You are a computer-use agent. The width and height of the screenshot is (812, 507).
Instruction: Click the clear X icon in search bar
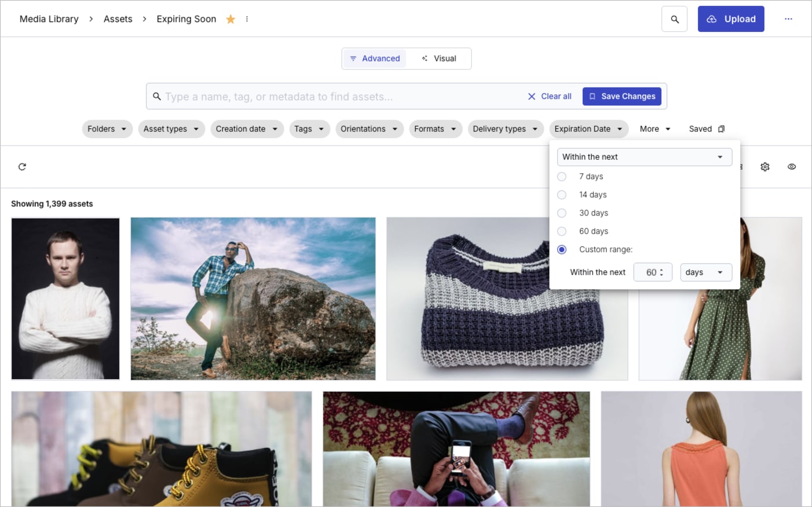click(532, 96)
